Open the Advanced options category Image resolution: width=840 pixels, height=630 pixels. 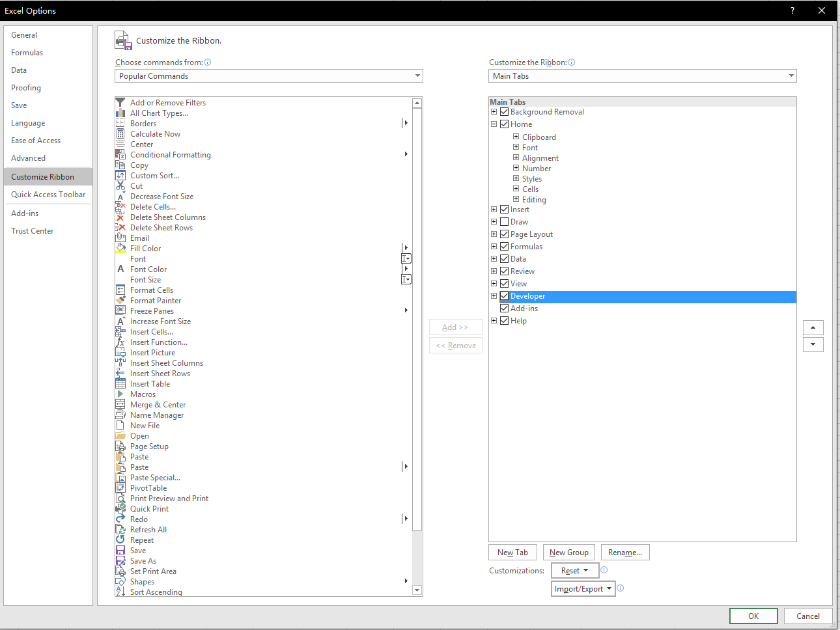(48, 158)
